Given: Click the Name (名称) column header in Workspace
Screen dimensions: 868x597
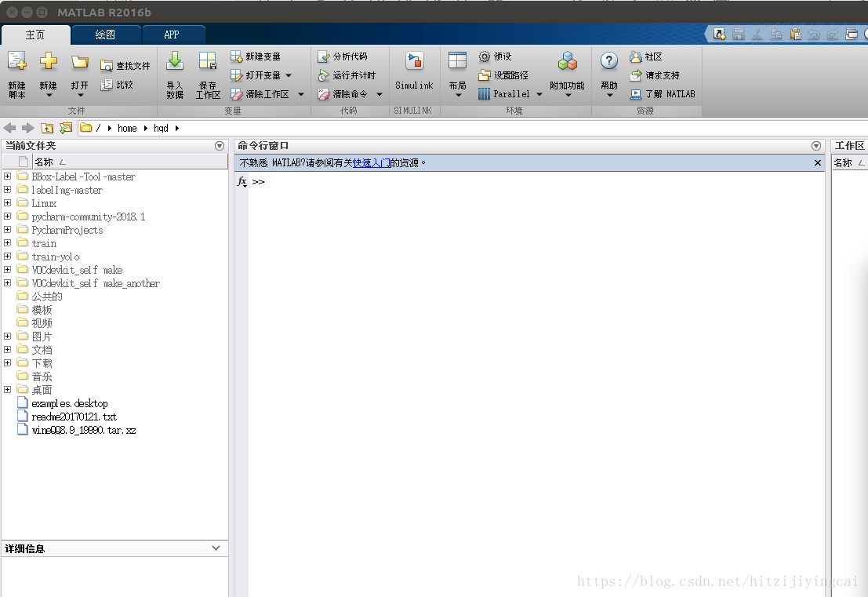Looking at the screenshot, I should [x=850, y=163].
